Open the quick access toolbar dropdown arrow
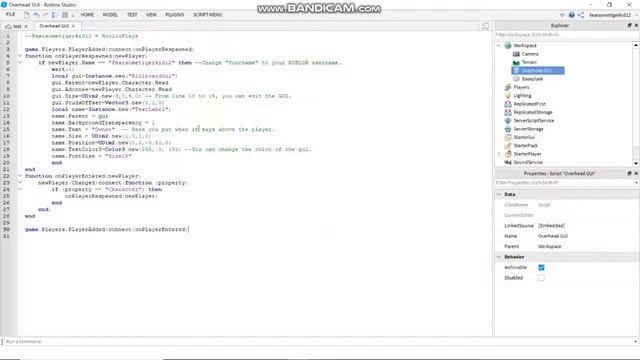This screenshot has height=360, width=640. [x=73, y=15]
